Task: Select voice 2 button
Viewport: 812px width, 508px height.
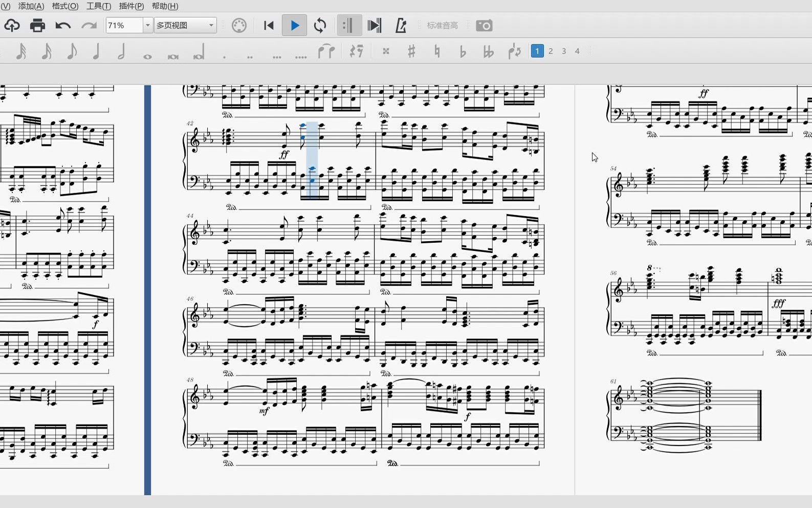Action: point(551,51)
